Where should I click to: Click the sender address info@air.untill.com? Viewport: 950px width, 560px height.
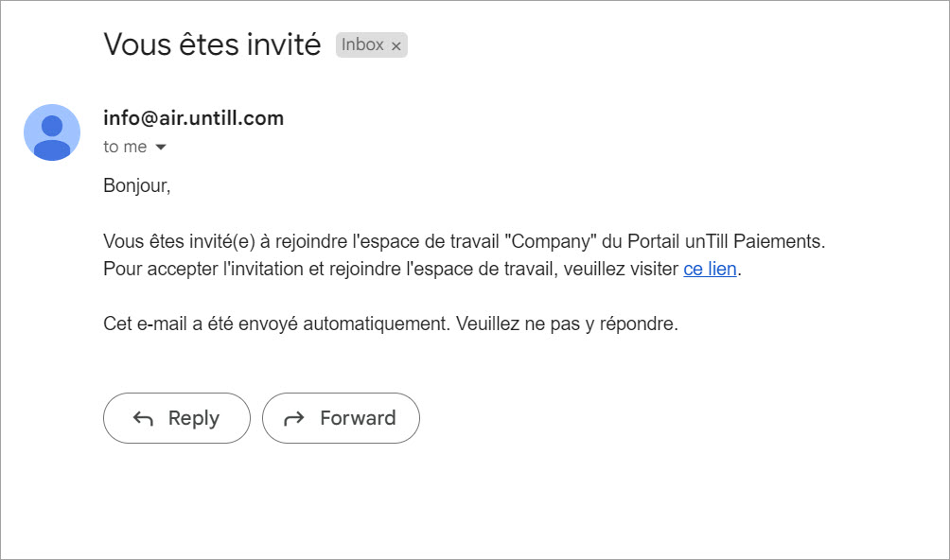[x=193, y=118]
